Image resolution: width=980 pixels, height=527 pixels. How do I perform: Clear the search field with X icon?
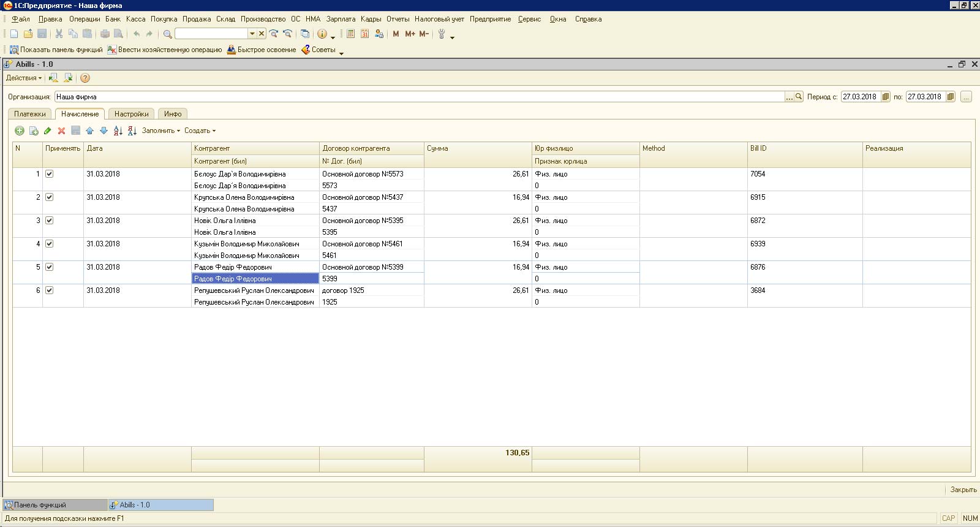coord(262,34)
